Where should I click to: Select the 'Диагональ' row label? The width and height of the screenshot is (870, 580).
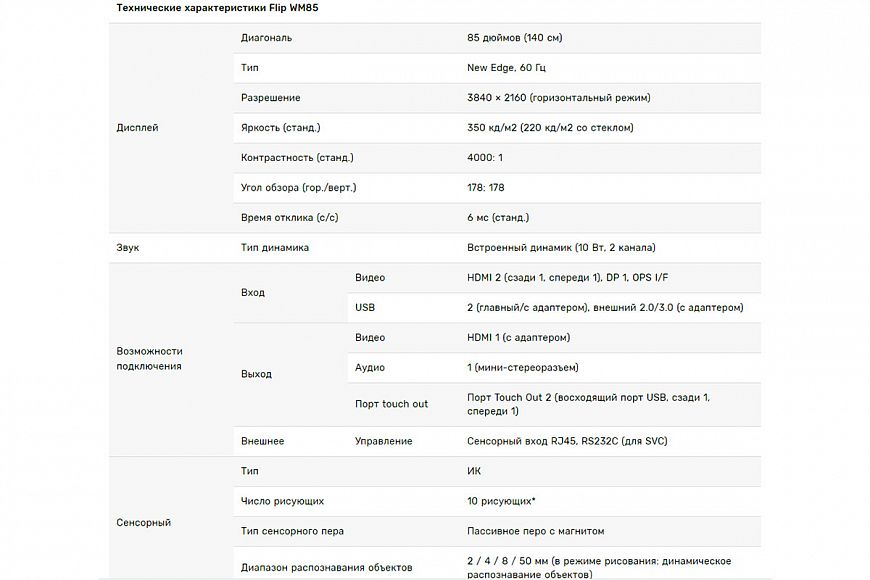(x=266, y=38)
